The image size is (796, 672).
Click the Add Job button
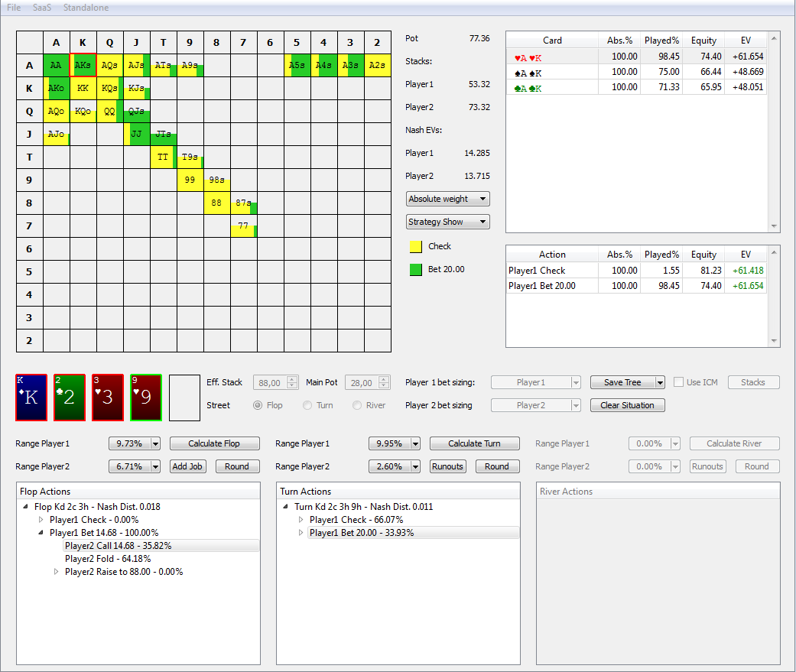click(x=187, y=466)
